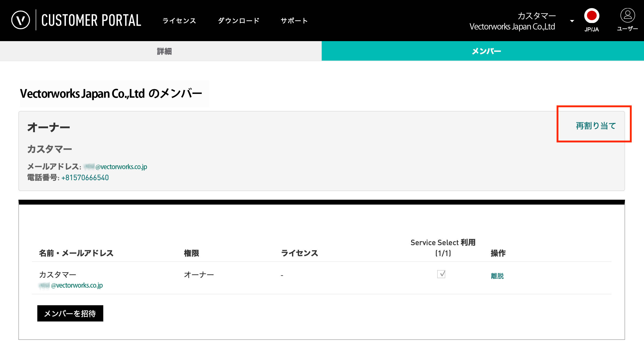Click the phone number +81570666540
644x348 pixels.
(85, 178)
